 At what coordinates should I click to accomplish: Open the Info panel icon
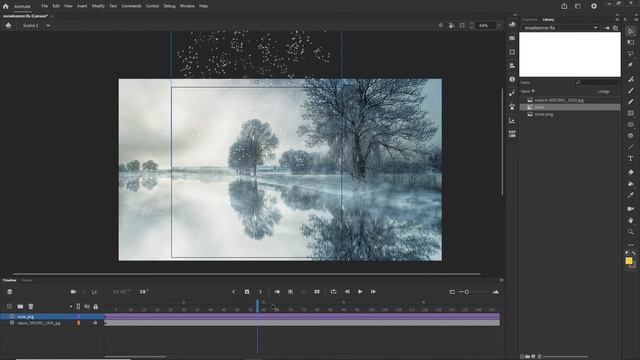[x=512, y=79]
